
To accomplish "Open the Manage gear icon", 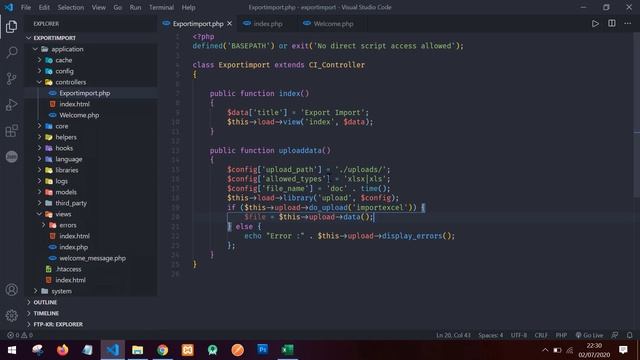I will pos(11,315).
